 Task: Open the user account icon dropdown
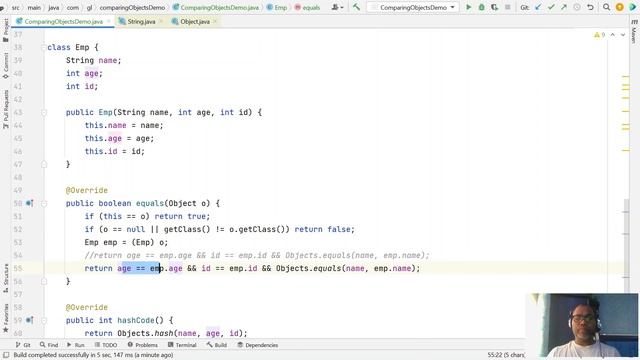click(337, 7)
